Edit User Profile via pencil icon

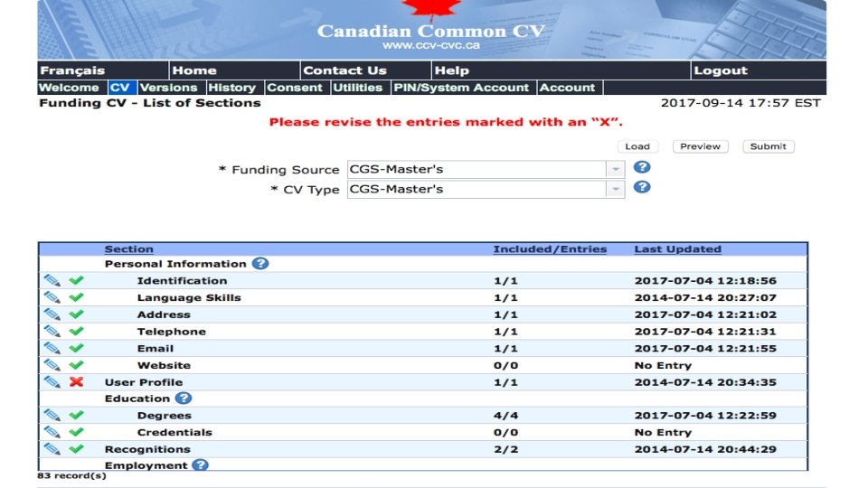click(52, 381)
